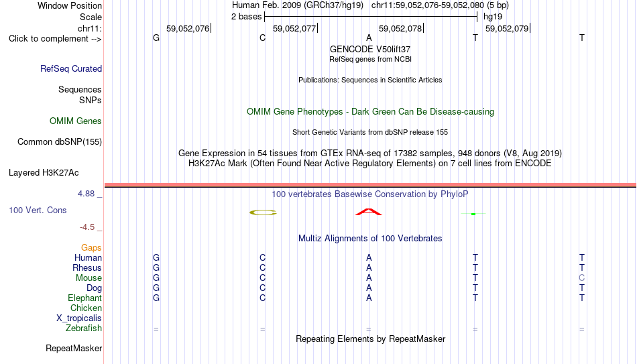Open the OMIM Genes track label
The image size is (637, 364).
[76, 121]
